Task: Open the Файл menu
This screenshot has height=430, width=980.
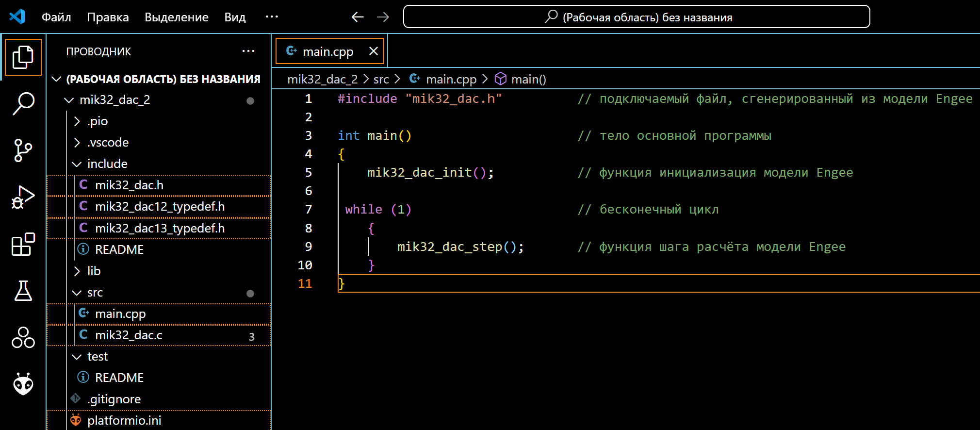Action: [56, 17]
